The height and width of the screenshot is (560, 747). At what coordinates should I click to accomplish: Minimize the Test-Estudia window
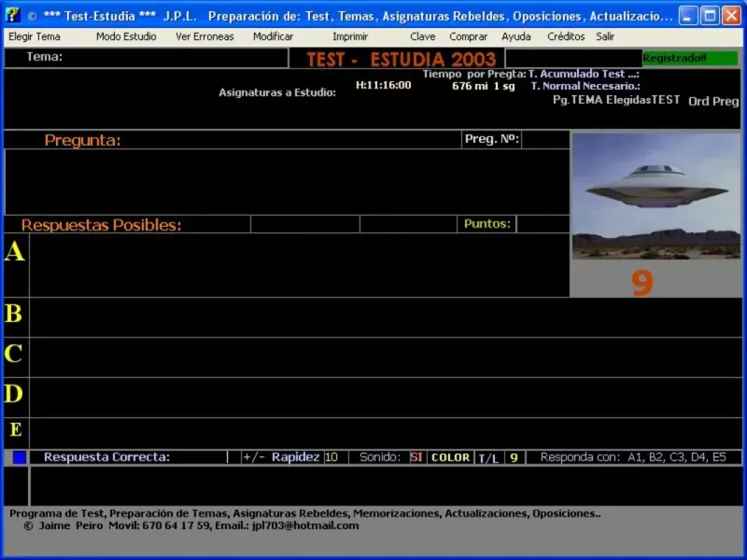point(687,16)
